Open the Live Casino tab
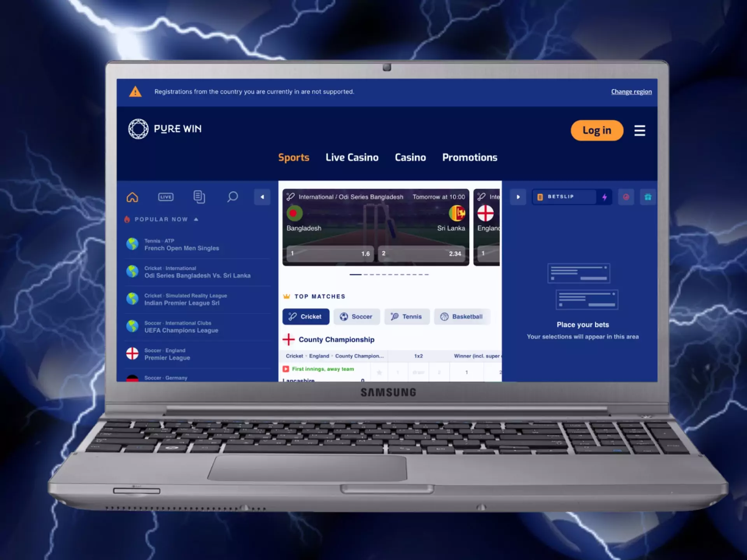 point(352,157)
